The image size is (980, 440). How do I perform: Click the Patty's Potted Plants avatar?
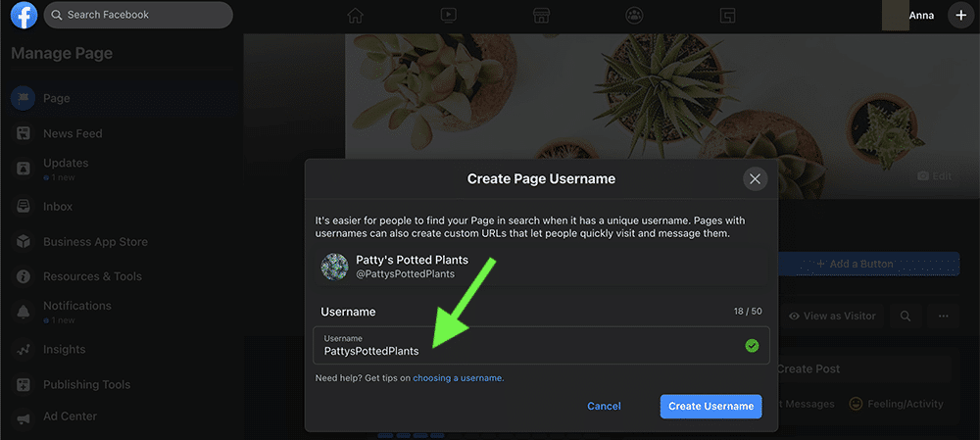(x=334, y=267)
